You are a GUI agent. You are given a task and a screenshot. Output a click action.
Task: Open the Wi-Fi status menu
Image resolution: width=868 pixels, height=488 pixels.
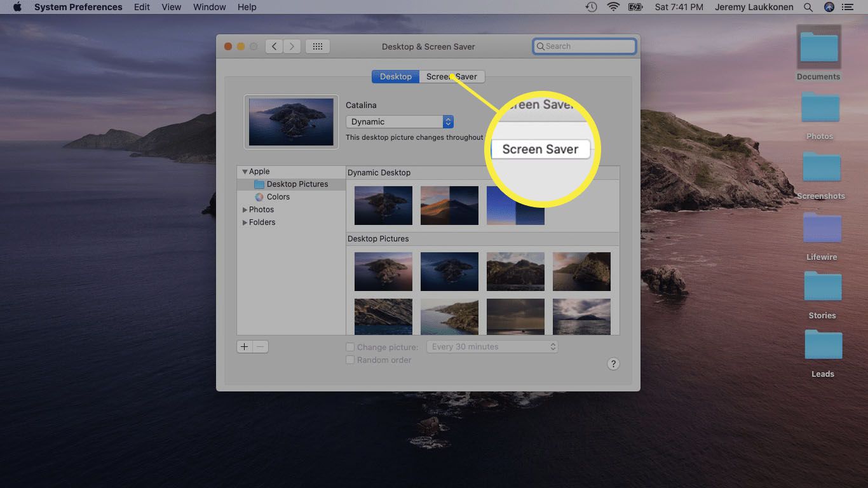613,7
